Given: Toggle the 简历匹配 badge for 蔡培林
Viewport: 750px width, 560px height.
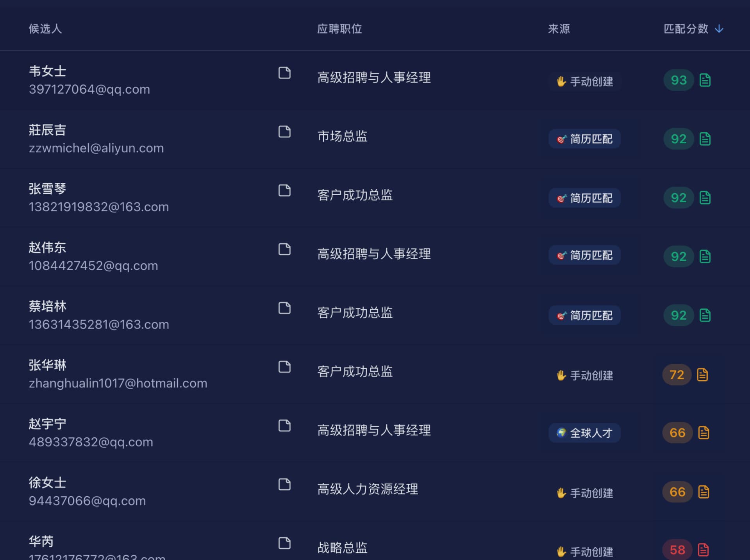Looking at the screenshot, I should [x=584, y=315].
